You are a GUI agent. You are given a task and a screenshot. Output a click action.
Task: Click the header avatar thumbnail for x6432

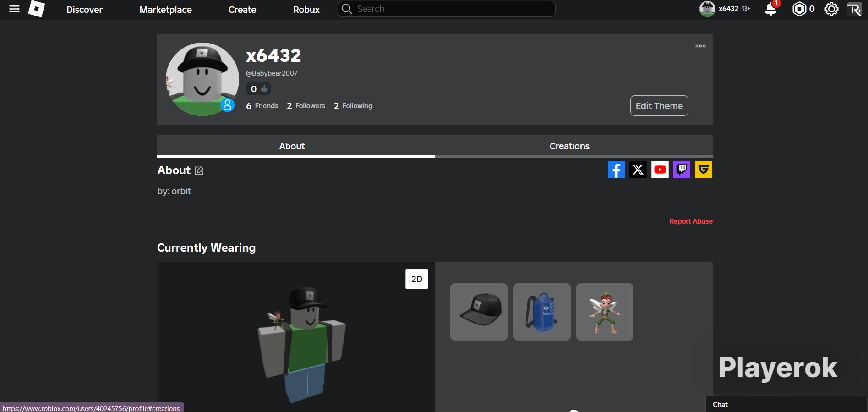[x=707, y=9]
